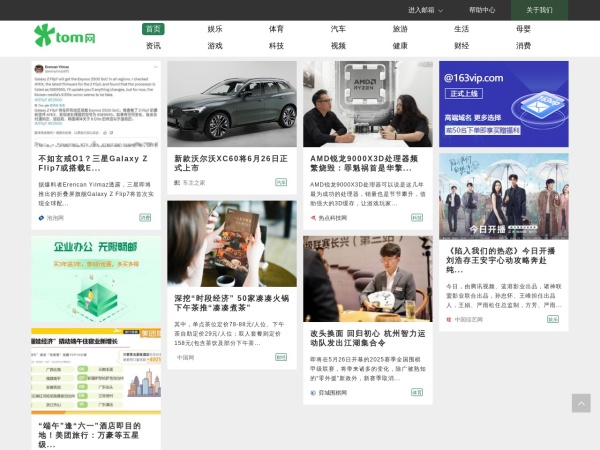The width and height of the screenshot is (600, 450).
Task: Go to the 娱乐 section
Action: pos(215,29)
